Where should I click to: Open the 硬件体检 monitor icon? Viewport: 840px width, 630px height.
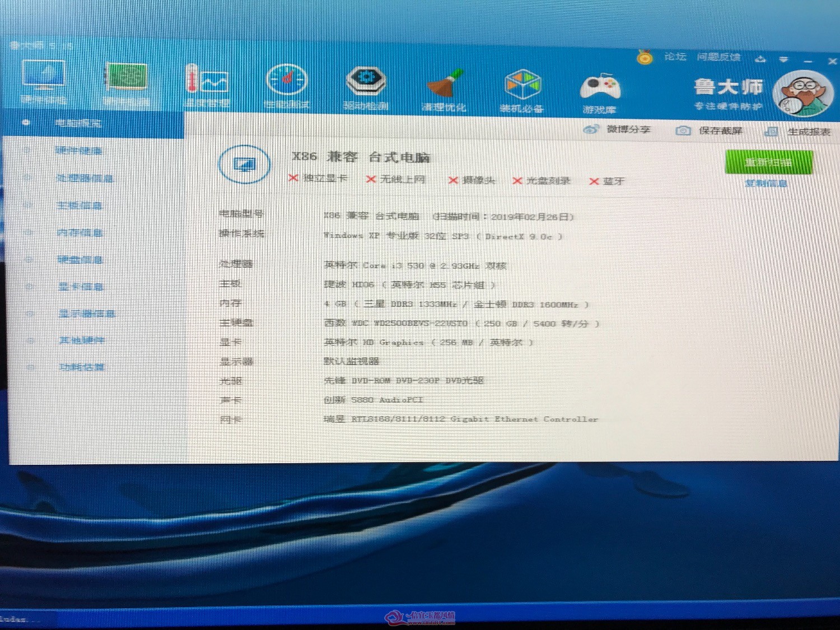tap(43, 76)
